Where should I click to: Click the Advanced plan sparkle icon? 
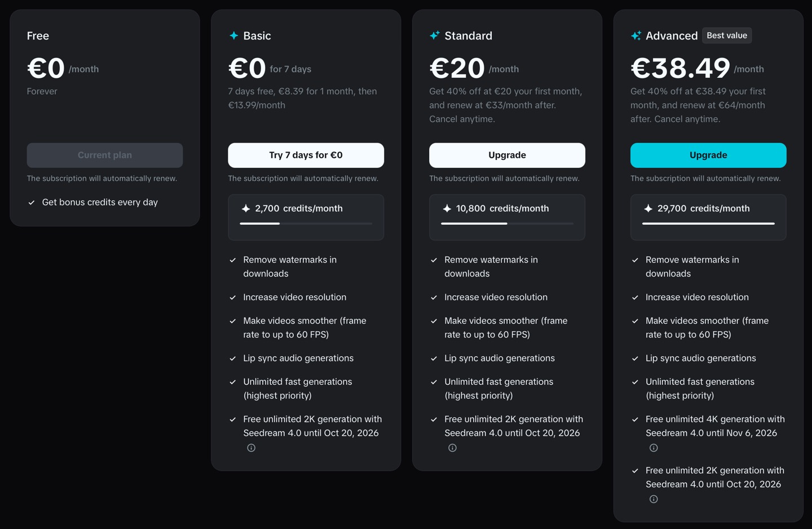pos(636,35)
